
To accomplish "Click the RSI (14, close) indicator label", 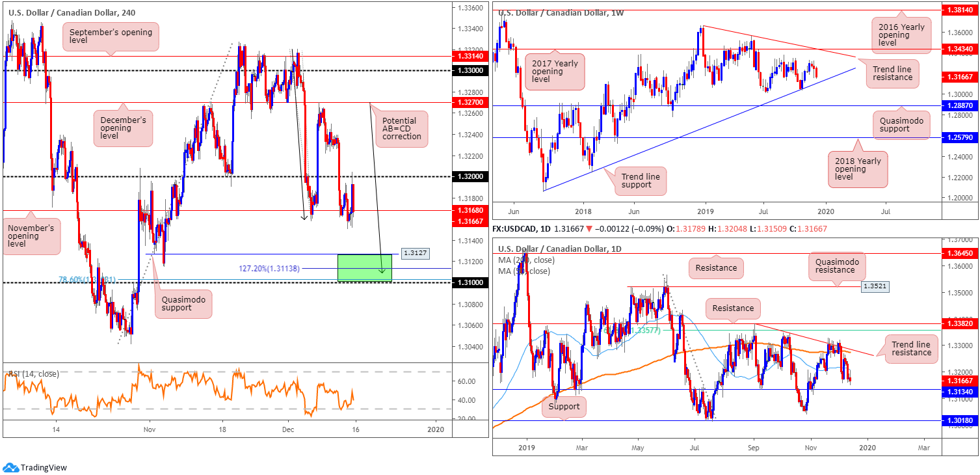I will (33, 374).
